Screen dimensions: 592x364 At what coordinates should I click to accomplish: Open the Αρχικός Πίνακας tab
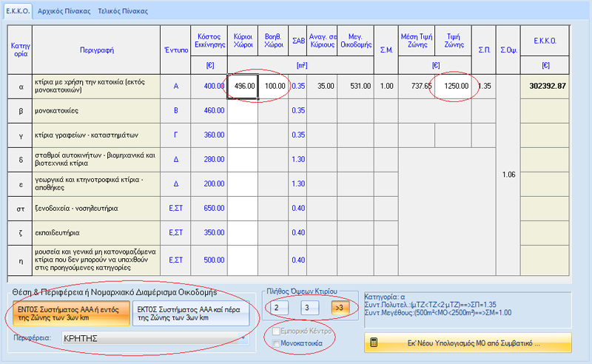pos(64,11)
